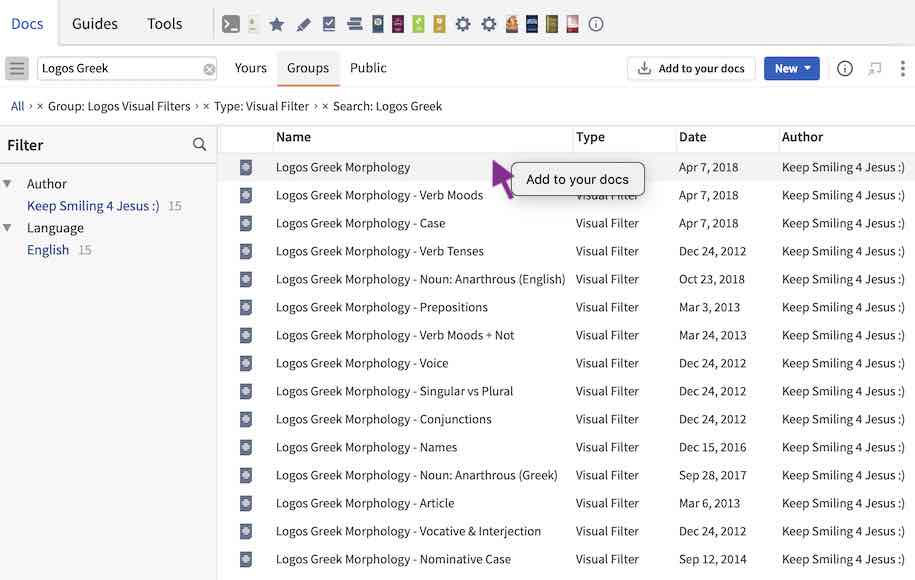915x580 pixels.
Task: Open the checkmark notebook icon
Action: (329, 24)
